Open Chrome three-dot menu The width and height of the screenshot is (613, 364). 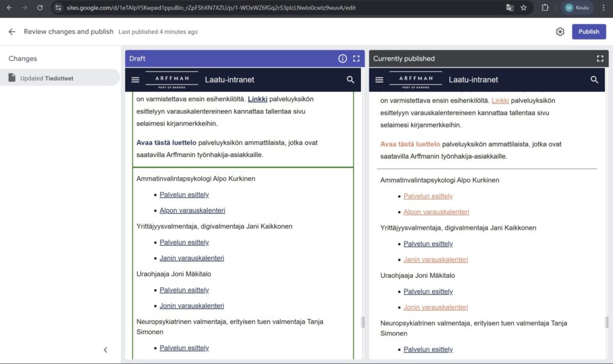click(x=603, y=8)
